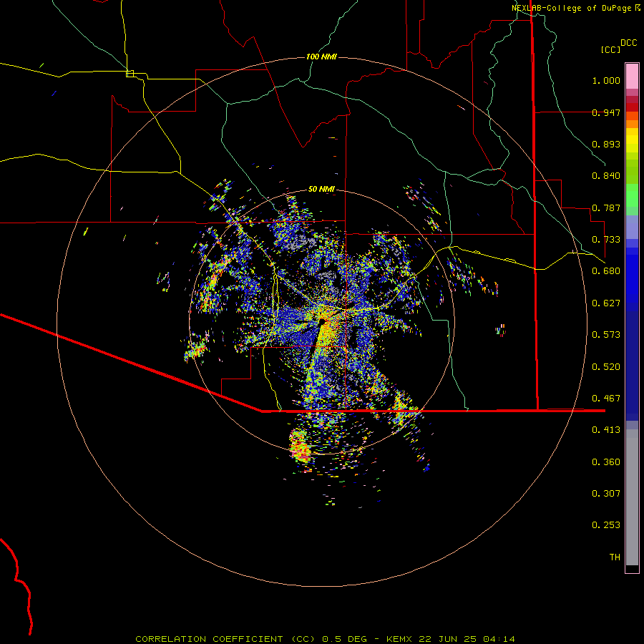Click the 0.680 color scale value
This screenshot has height=644, width=644.
606,271
